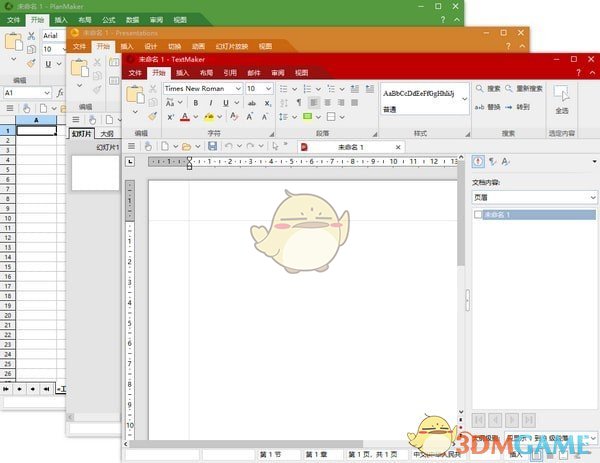Click the 替换 replace button

(x=488, y=107)
